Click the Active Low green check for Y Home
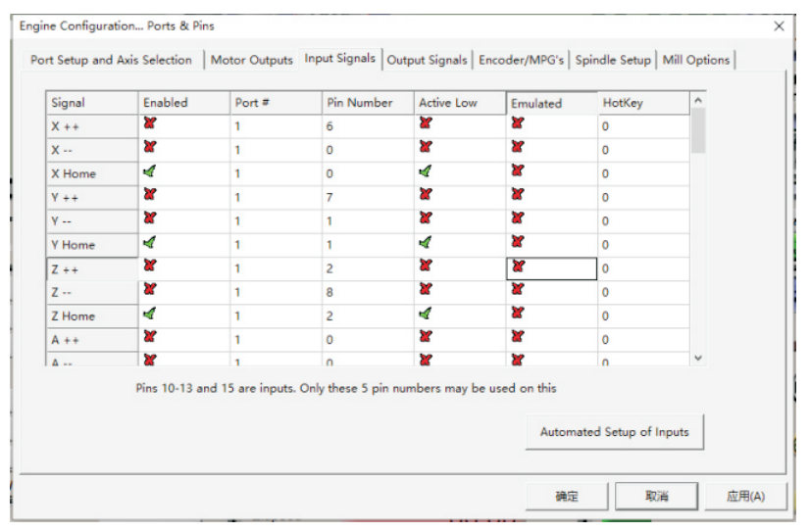The image size is (810, 532). pyautogui.click(x=426, y=242)
